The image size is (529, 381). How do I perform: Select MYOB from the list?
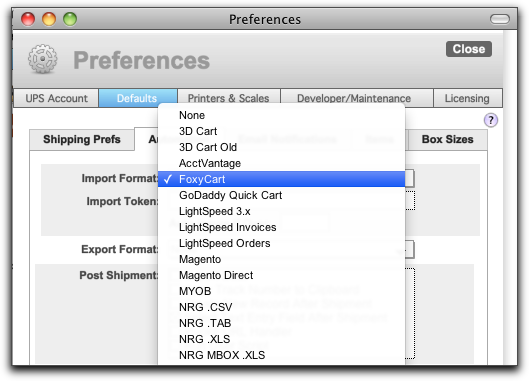pyautogui.click(x=281, y=291)
